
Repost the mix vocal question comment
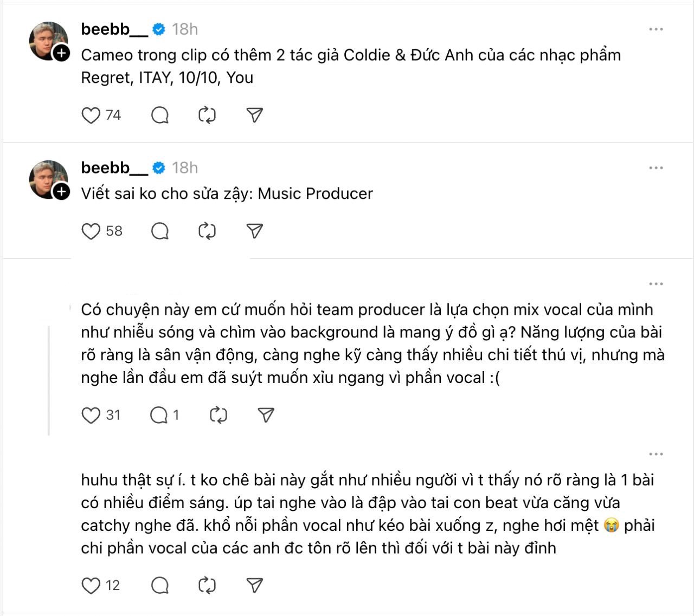point(219,416)
